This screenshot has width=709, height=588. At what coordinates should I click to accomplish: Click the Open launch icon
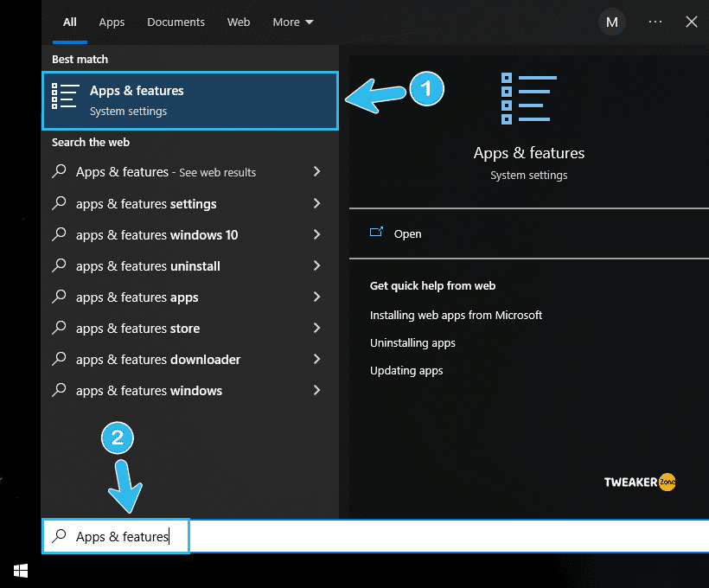tap(376, 232)
